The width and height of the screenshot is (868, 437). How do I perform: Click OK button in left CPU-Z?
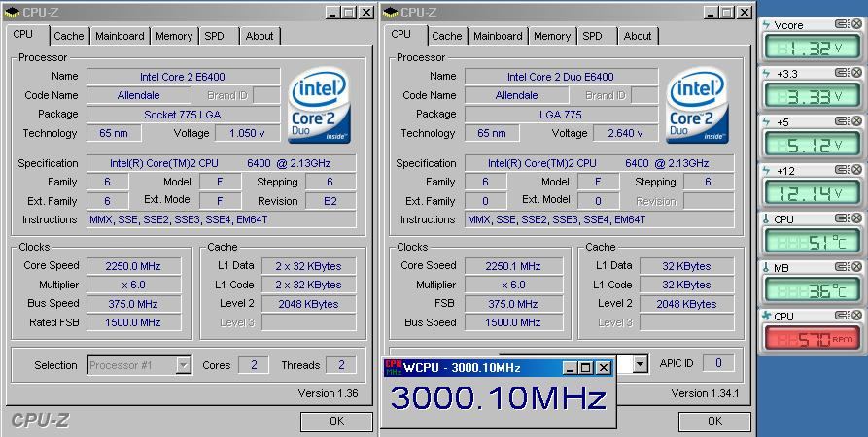(336, 421)
